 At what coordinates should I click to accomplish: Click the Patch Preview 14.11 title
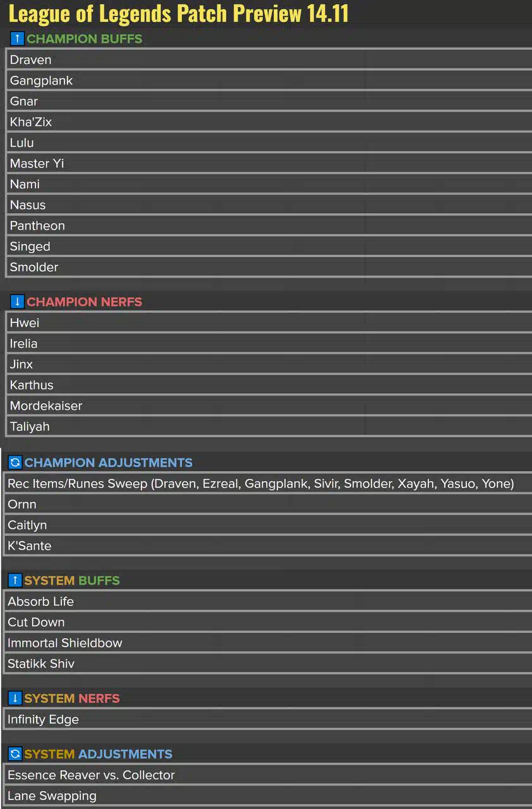pos(178,13)
